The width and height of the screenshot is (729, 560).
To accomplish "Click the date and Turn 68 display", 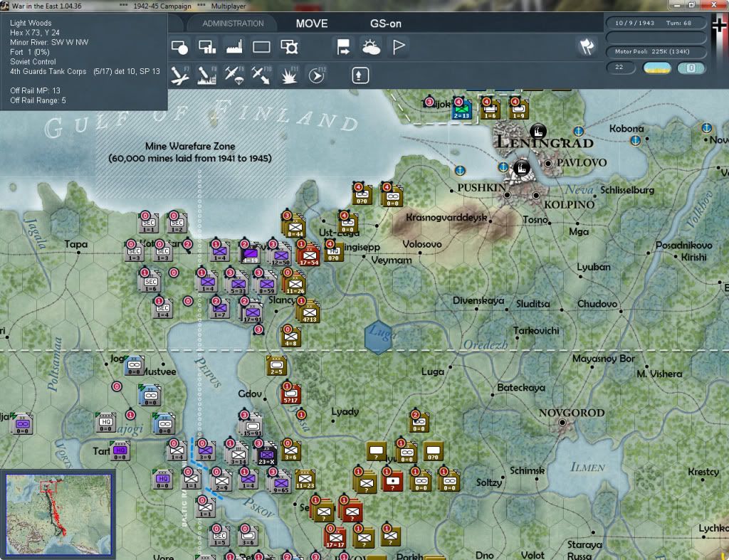I will point(656,23).
